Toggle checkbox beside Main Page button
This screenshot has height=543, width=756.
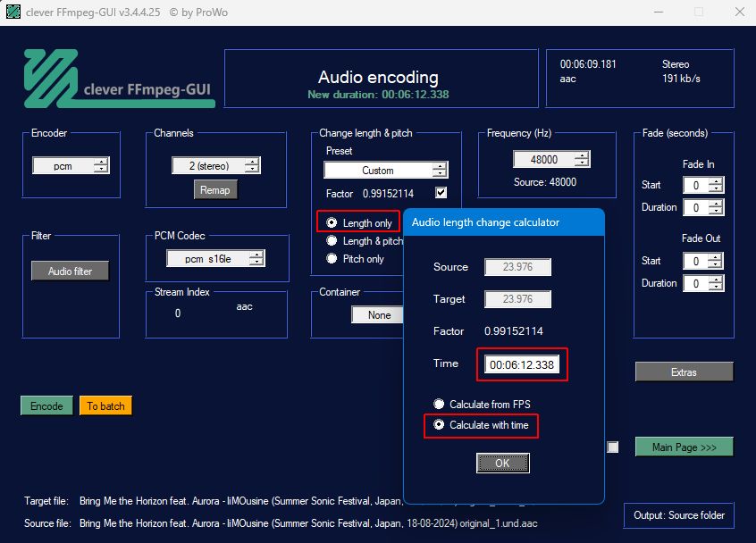(x=613, y=447)
